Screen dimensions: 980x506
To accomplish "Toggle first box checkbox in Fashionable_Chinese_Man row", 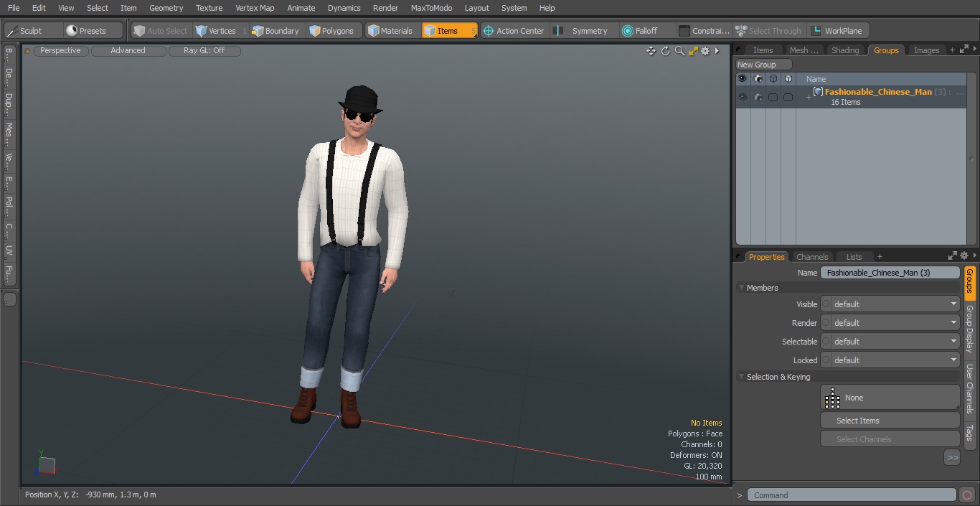I will pyautogui.click(x=773, y=97).
